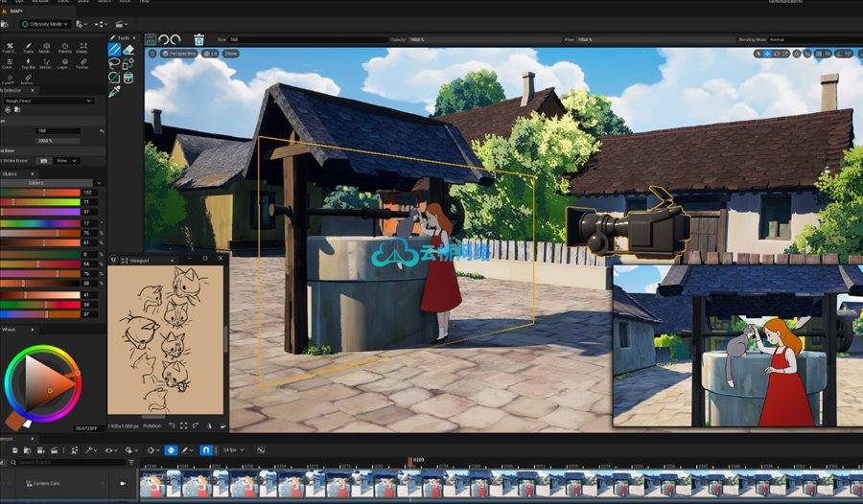This screenshot has width=863, height=504.
Task: Click the Show button in viewport
Action: 230,54
